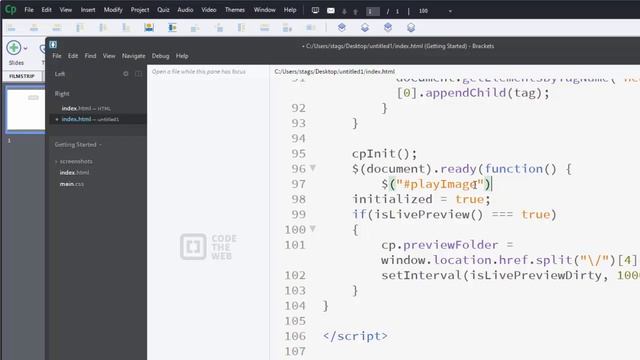
Task: Click the Send to Back layer icon
Action: 411,27
